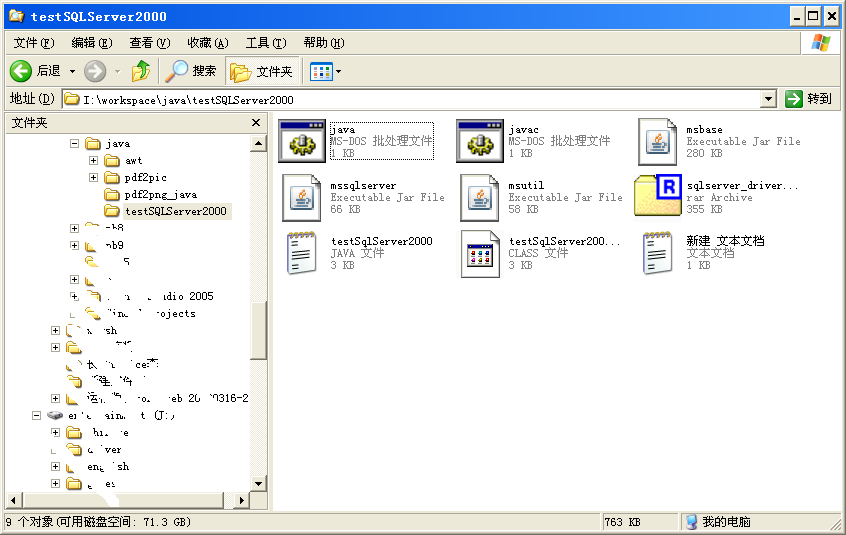This screenshot has width=846, height=535.
Task: Open the views dropdown arrow
Action: coord(339,71)
